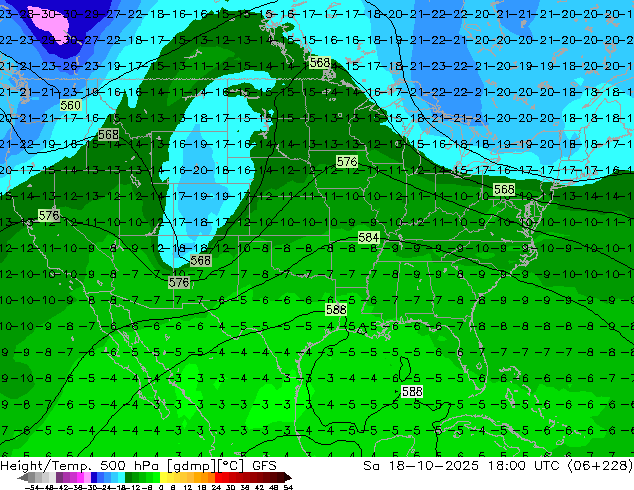Pick the 576 label beside the Pacific coast

pyautogui.click(x=49, y=215)
